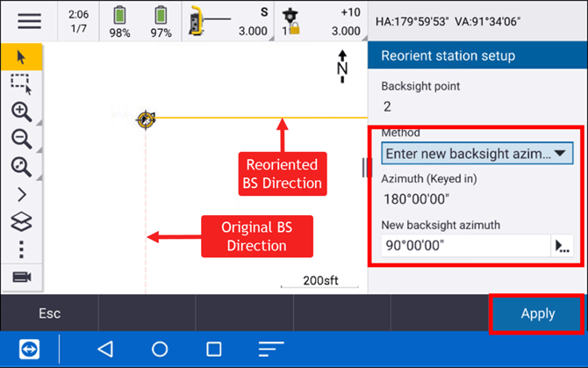Image resolution: width=588 pixels, height=368 pixels.
Task: Select the pointer arrow tool
Action: point(21,57)
